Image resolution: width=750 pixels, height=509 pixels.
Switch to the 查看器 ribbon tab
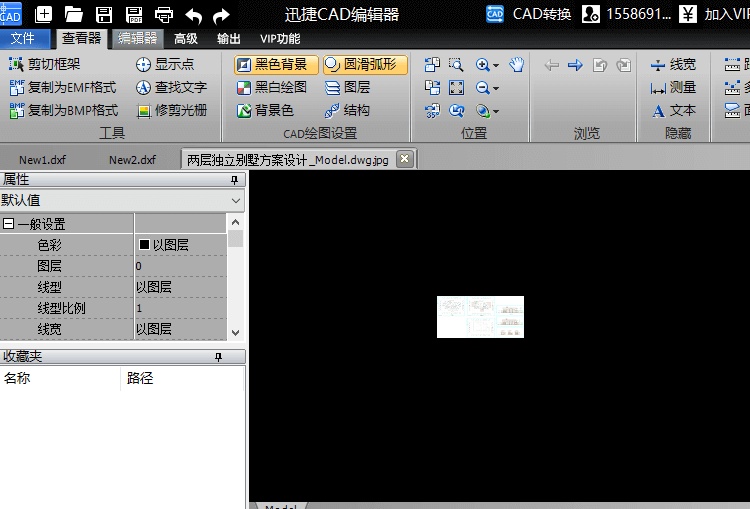click(x=82, y=38)
